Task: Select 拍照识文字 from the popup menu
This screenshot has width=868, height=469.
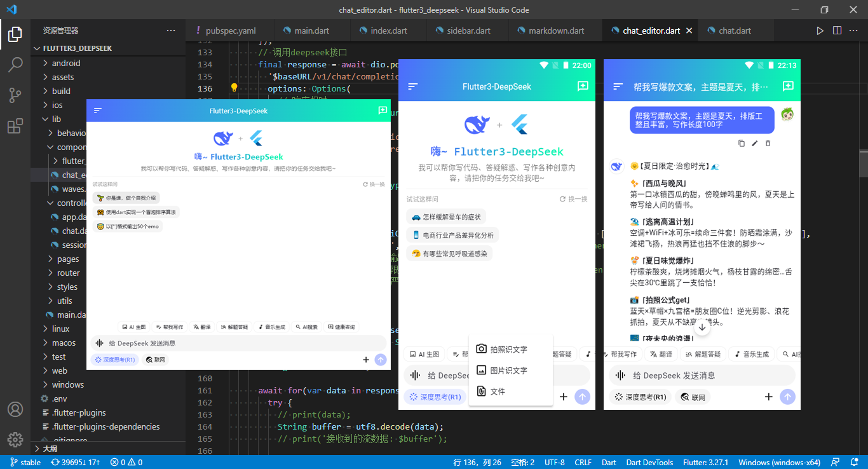Action: click(x=511, y=350)
